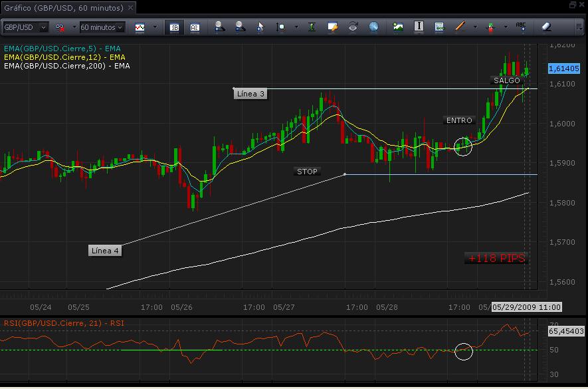Open the toolbar options menu at far right
The width and height of the screenshot is (588, 389).
click(x=579, y=27)
